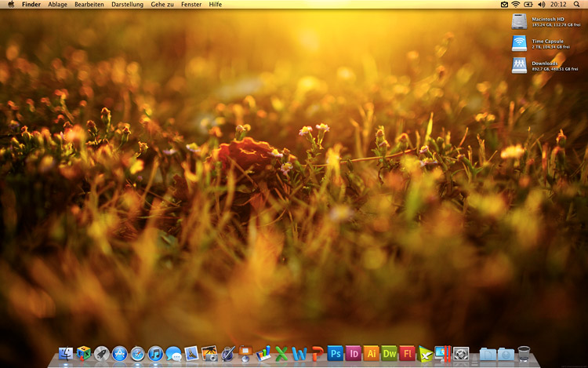Open the Bearbeiten menu
588x368 pixels.
tap(89, 4)
